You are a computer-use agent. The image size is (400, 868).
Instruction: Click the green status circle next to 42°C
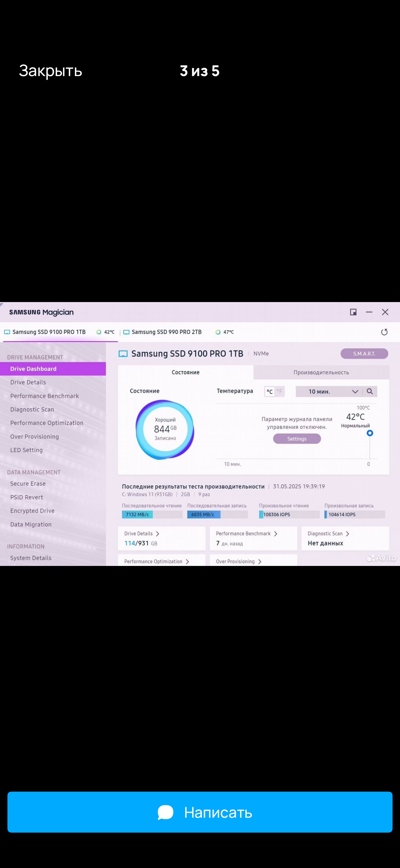99,332
